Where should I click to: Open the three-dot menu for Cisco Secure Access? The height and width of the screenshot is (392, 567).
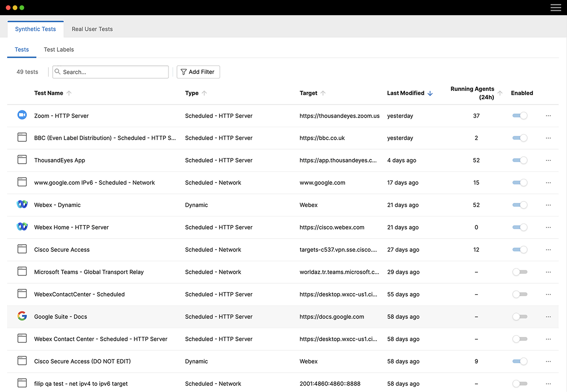[x=548, y=250]
